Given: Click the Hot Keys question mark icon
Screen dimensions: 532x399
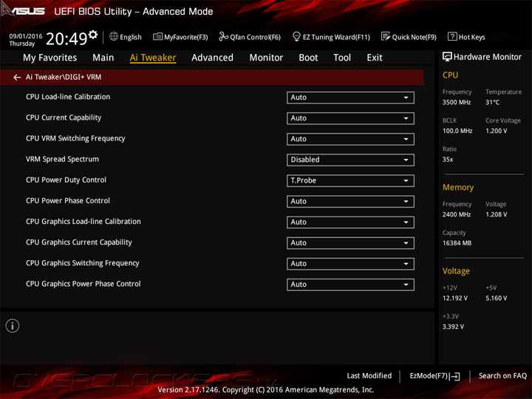Looking at the screenshot, I should tap(452, 36).
